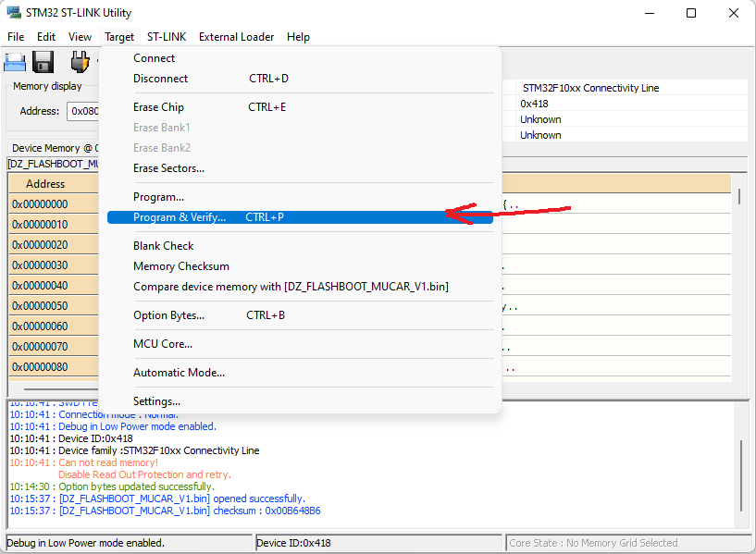Choose Memory Checksum menu entry
The image size is (756, 554).
pos(300,266)
